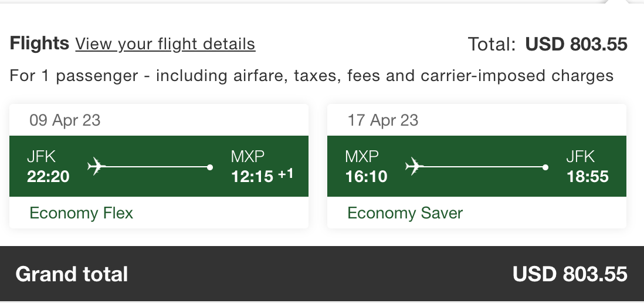Click the Flights section heading

39,43
